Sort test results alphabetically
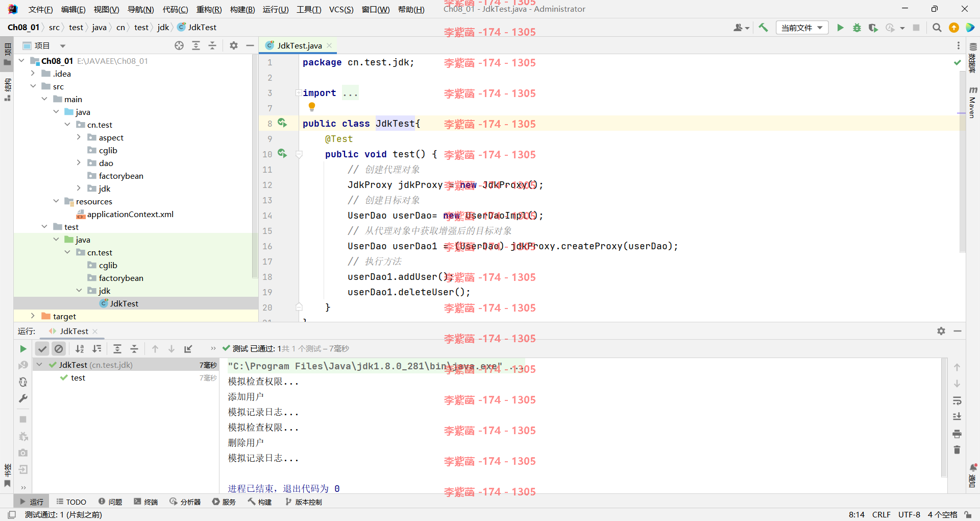The height and width of the screenshot is (521, 980). (x=80, y=349)
